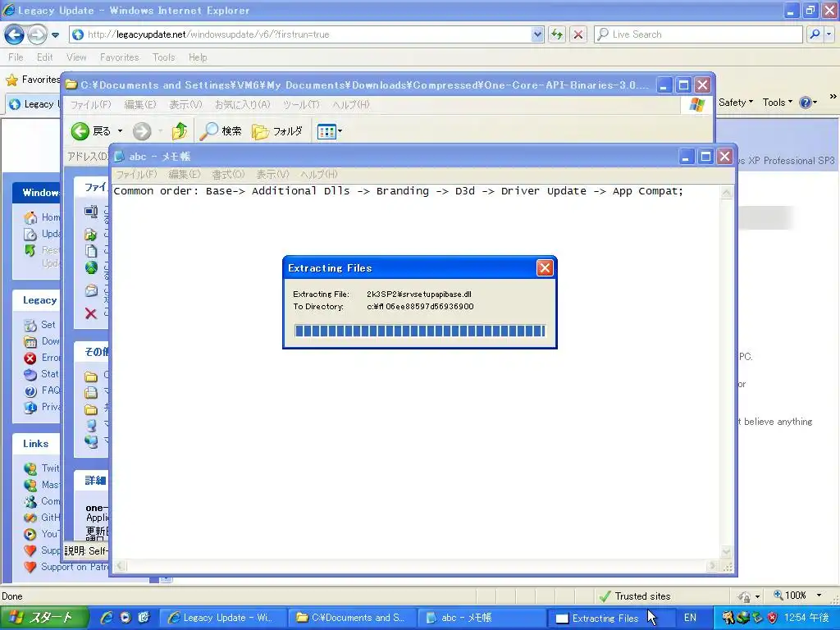This screenshot has height=630, width=840.
Task: Launch Internet Explorer from quick launch
Action: click(x=107, y=618)
